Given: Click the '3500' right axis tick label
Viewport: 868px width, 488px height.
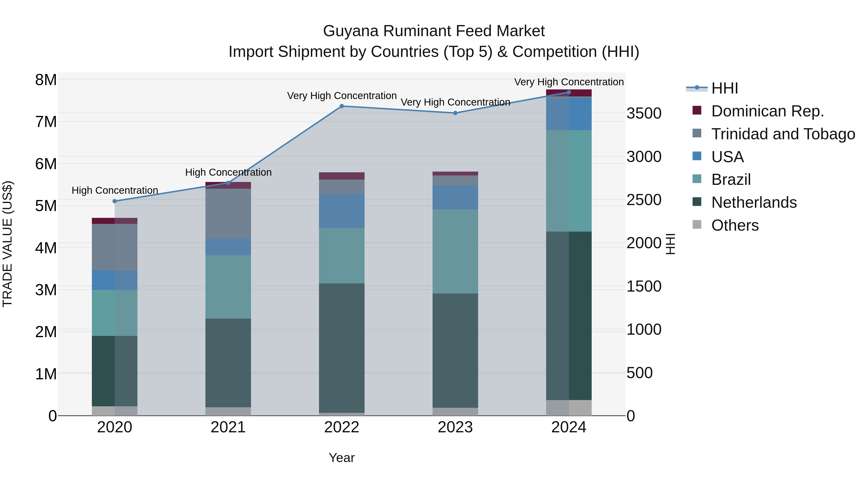Looking at the screenshot, I should point(644,114).
